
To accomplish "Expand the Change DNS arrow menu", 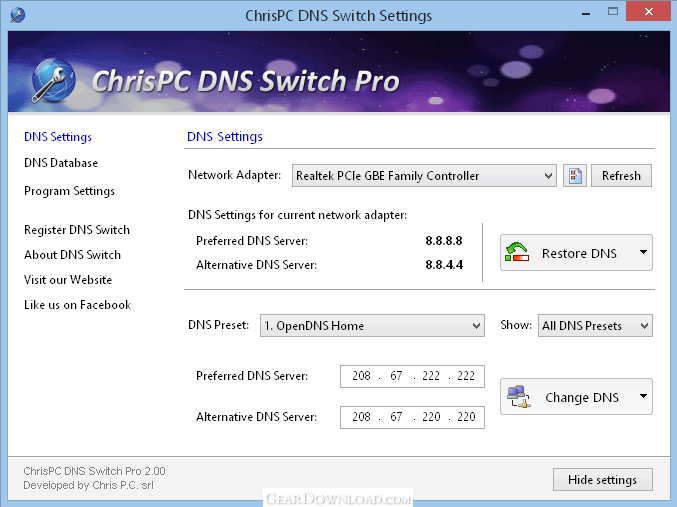I will click(x=643, y=396).
